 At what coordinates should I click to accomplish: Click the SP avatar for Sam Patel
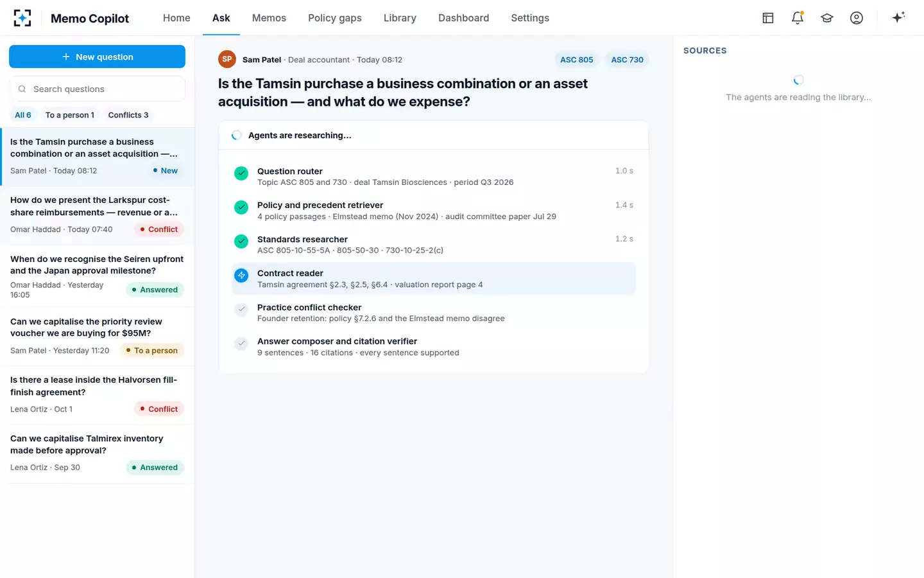click(227, 59)
